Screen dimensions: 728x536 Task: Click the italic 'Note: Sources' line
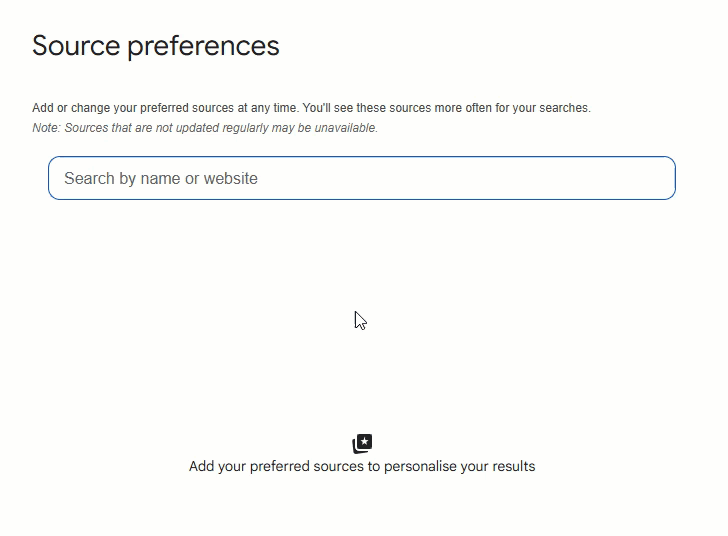(x=205, y=128)
